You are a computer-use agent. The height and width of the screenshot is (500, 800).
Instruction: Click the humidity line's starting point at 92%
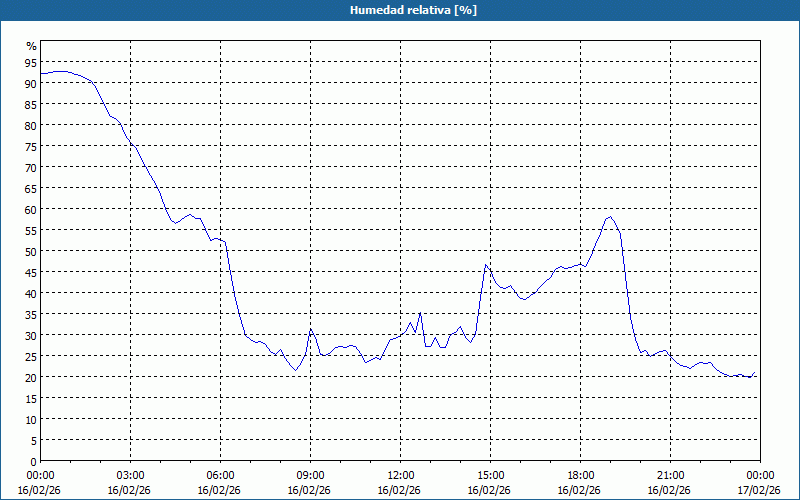pos(41,74)
